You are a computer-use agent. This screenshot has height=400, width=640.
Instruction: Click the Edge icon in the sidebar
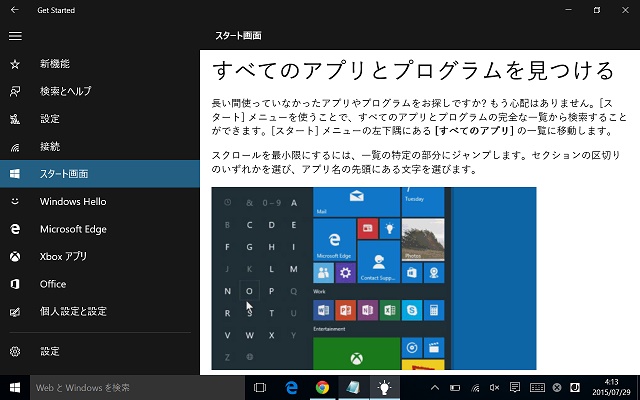pyautogui.click(x=15, y=229)
